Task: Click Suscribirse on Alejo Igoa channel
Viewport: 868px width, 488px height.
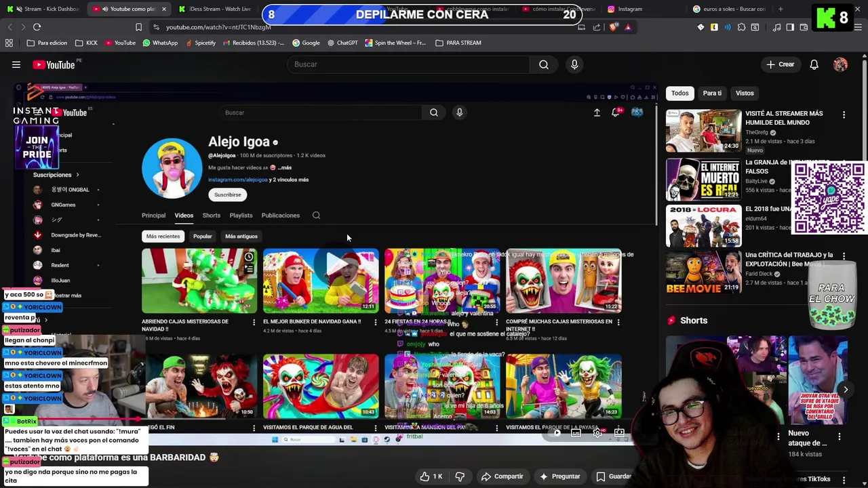Action: click(228, 195)
